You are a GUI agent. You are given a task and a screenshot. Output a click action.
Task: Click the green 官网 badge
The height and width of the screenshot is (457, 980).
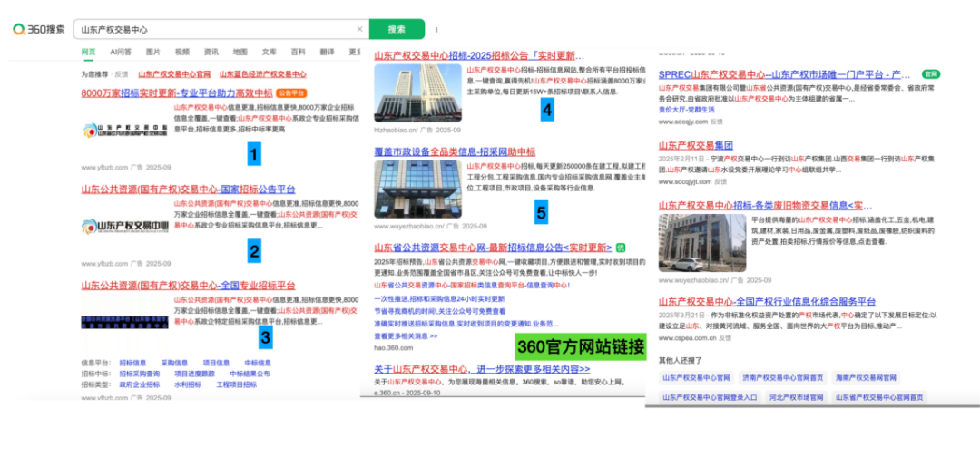930,74
